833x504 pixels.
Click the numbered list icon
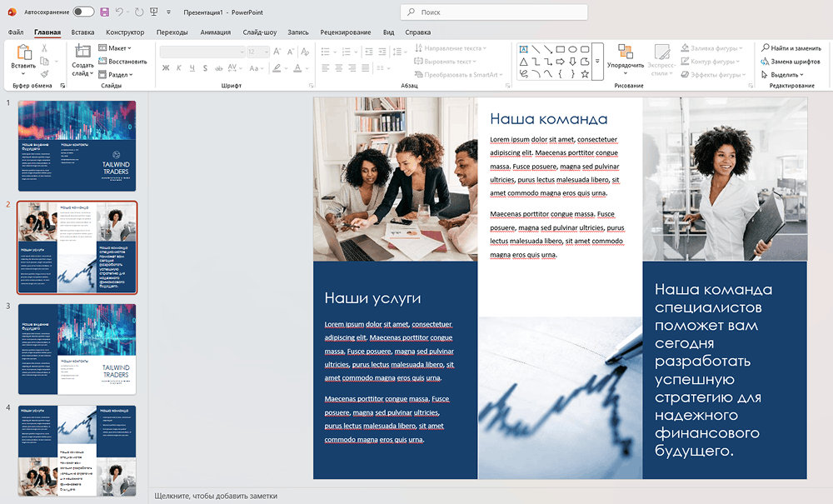pyautogui.click(x=347, y=52)
